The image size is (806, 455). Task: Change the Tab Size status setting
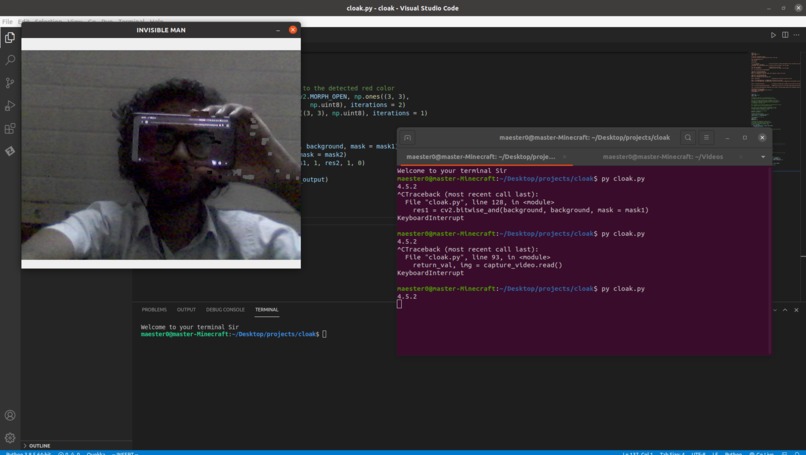pyautogui.click(x=672, y=453)
